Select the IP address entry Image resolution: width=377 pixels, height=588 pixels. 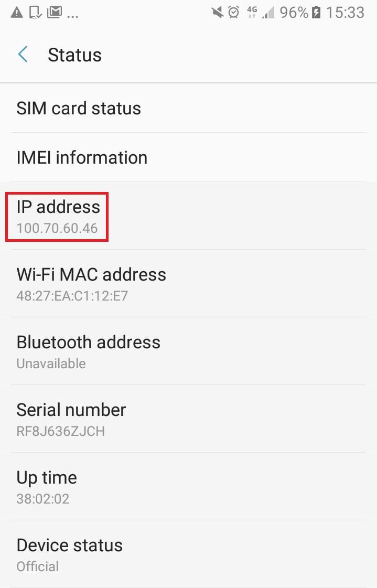[189, 217]
